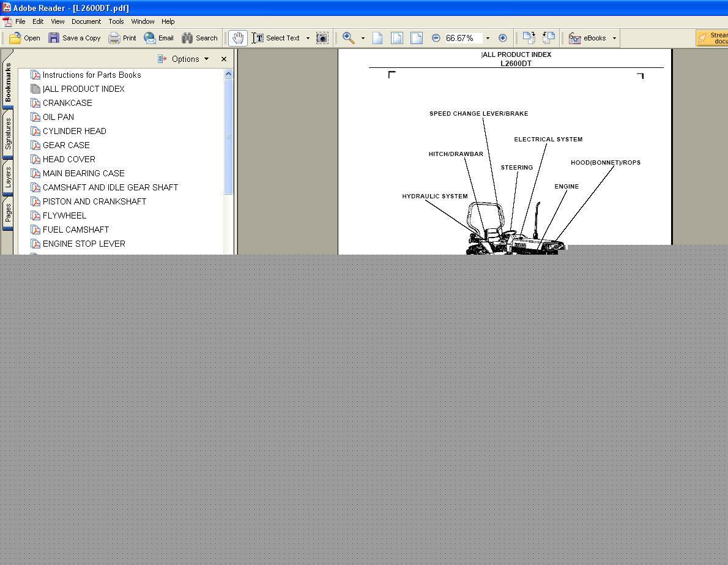The height and width of the screenshot is (565, 728).
Task: Click STEERING diagram label
Action: 517,167
